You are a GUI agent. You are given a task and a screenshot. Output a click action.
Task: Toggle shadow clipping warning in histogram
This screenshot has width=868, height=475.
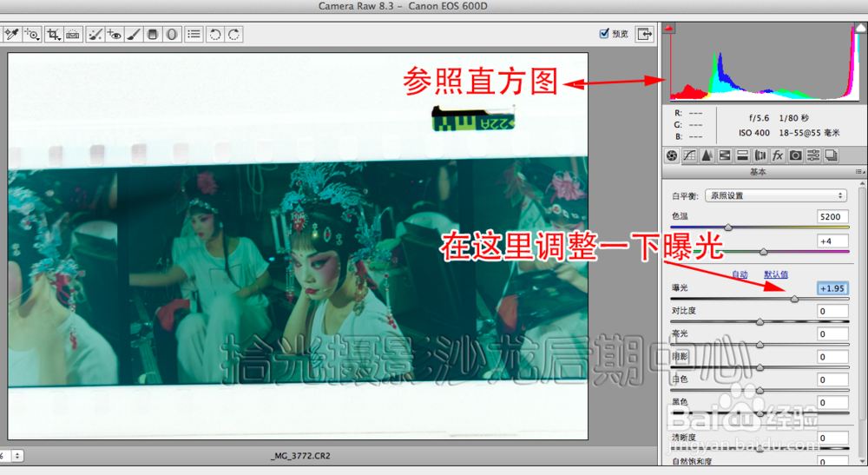(x=669, y=28)
